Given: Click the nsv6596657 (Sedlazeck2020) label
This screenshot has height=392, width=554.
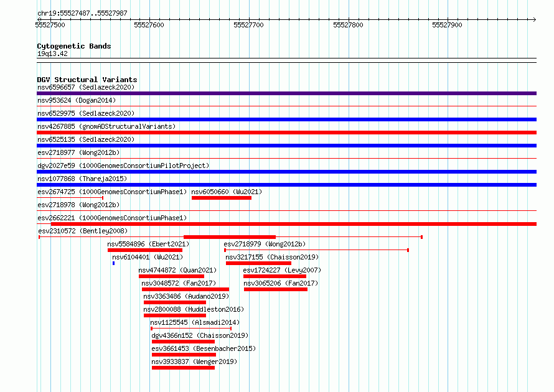Looking at the screenshot, I should [x=86, y=87].
